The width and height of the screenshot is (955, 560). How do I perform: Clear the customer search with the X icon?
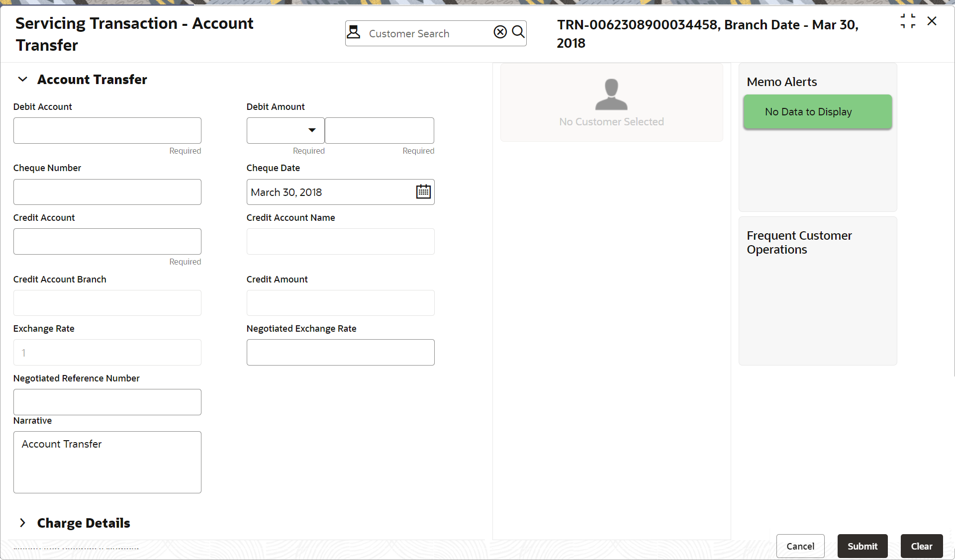pos(500,32)
